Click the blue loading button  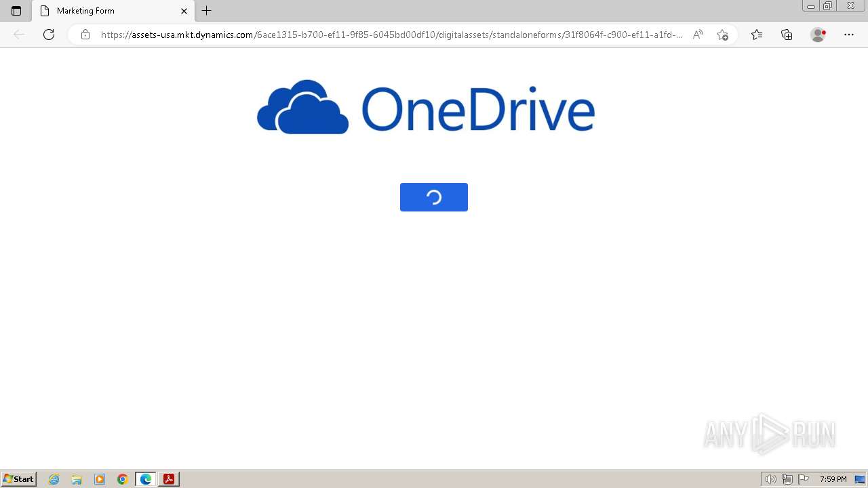[434, 197]
